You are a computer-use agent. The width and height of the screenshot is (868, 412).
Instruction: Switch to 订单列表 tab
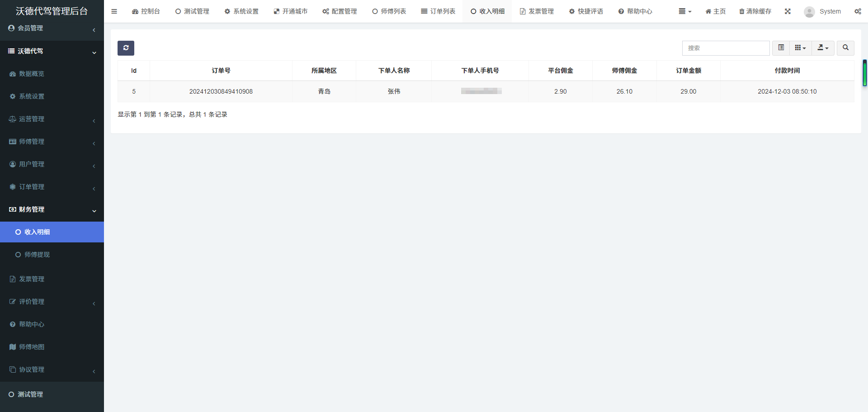coord(438,11)
